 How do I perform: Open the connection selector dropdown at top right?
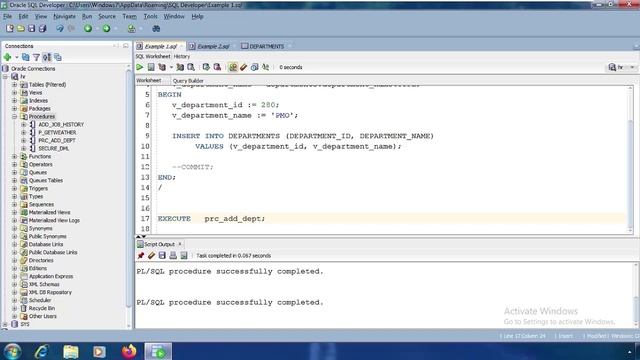pyautogui.click(x=632, y=67)
